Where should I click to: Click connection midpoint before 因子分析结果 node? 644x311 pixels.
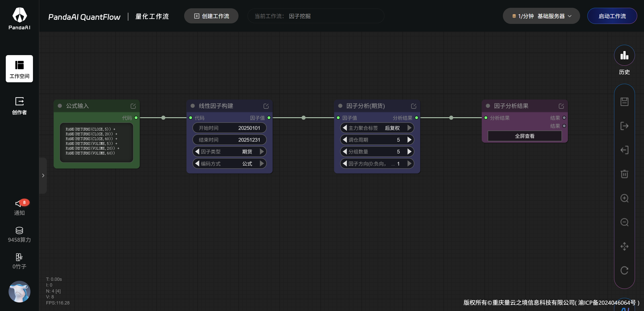pyautogui.click(x=451, y=118)
